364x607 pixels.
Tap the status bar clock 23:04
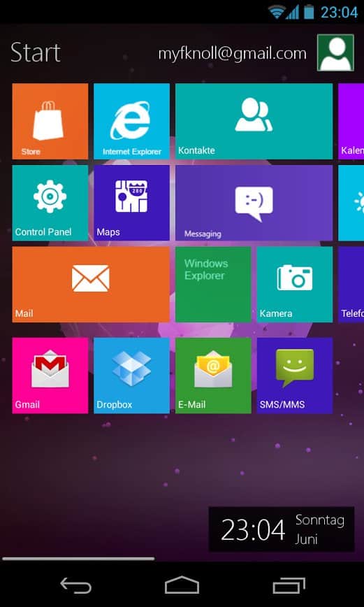click(x=340, y=13)
